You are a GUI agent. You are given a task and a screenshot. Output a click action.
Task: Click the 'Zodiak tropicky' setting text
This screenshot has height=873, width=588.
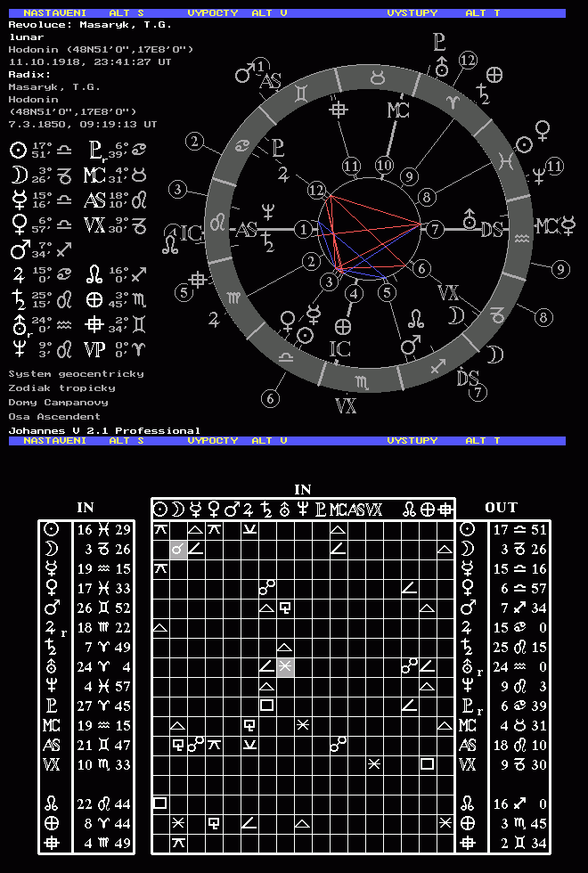[61, 388]
